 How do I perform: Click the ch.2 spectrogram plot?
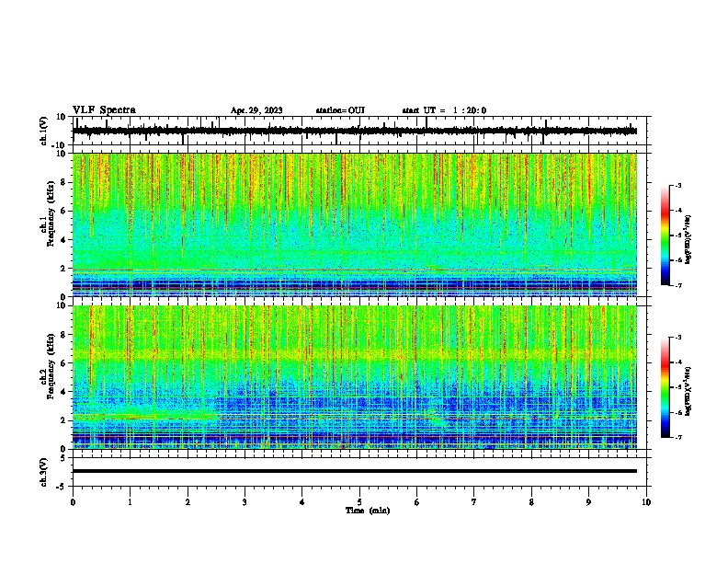355,377
